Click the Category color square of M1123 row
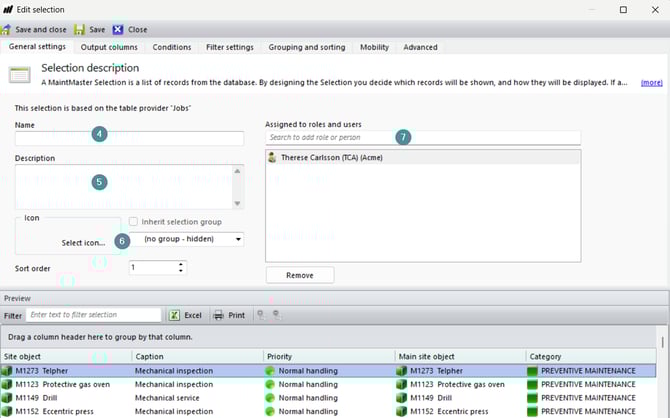The width and height of the screenshot is (670, 418). point(532,384)
